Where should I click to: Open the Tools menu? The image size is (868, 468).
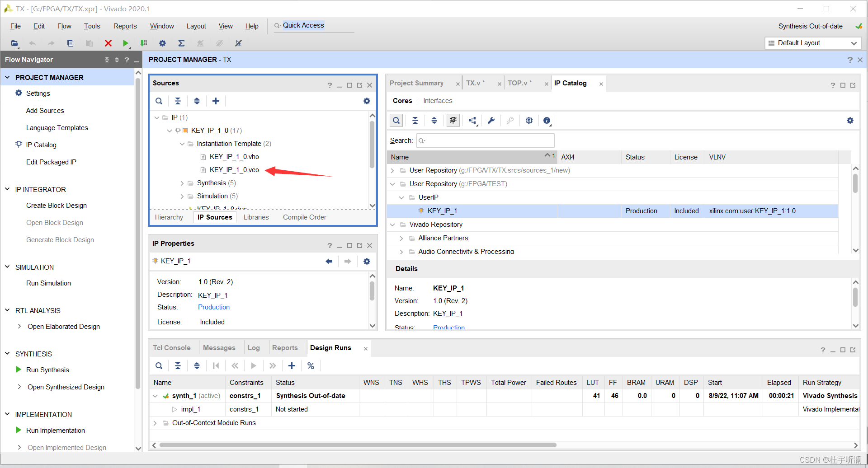coord(92,26)
